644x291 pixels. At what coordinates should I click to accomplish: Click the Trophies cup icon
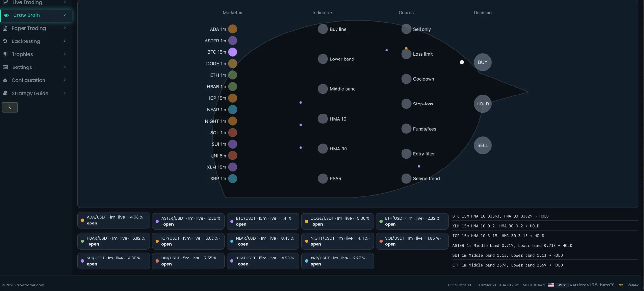[x=5, y=54]
